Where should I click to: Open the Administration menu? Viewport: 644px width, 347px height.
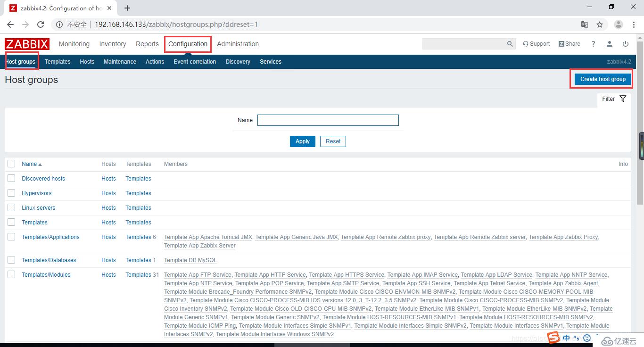238,44
